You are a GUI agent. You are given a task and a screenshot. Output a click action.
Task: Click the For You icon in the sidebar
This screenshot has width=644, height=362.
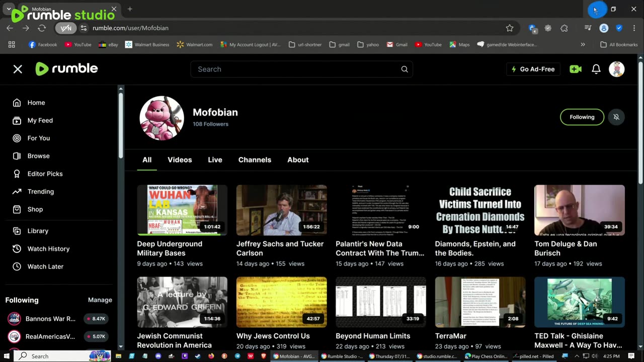[x=17, y=138]
